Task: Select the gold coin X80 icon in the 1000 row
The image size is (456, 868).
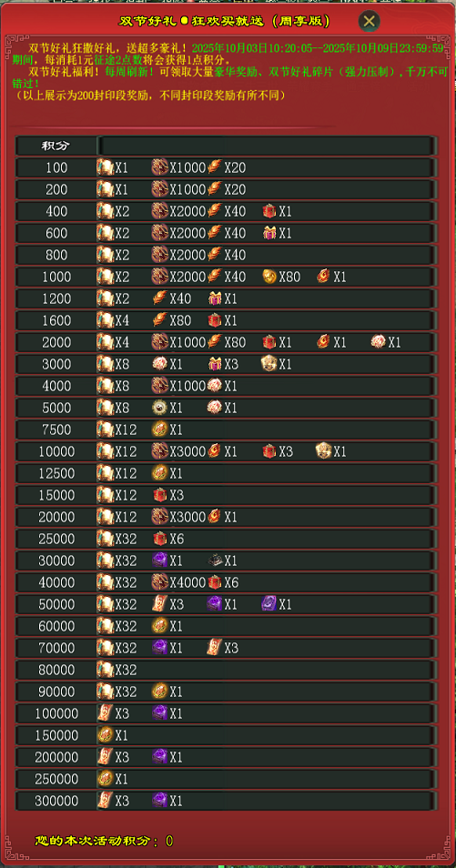Action: (269, 277)
